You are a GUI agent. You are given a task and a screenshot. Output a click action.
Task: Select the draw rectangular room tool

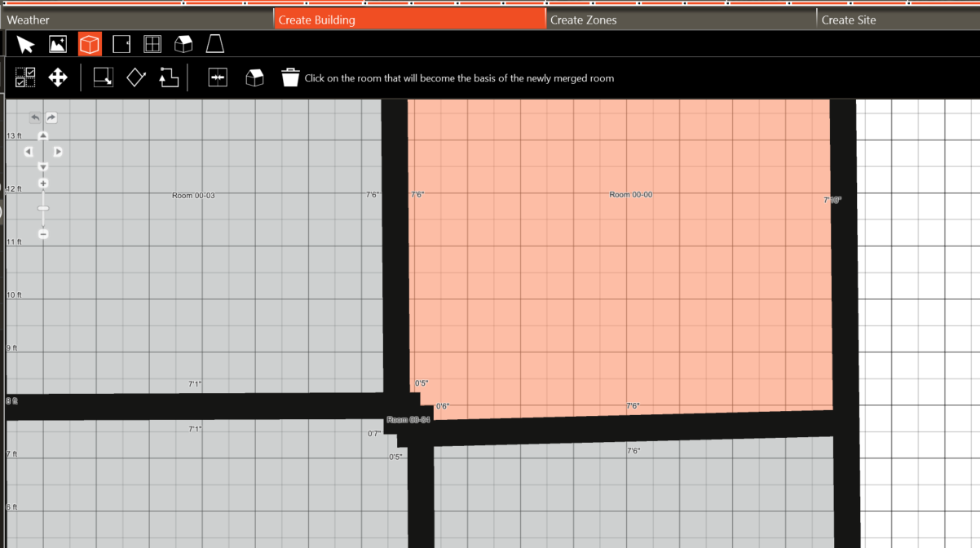click(104, 77)
